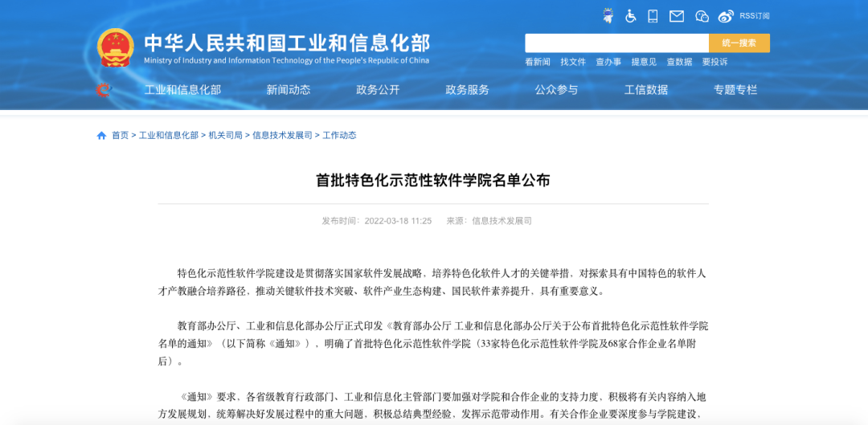The width and height of the screenshot is (868, 425).
Task: Click the publish time 2022-03-18 11:25
Action: pyautogui.click(x=398, y=221)
